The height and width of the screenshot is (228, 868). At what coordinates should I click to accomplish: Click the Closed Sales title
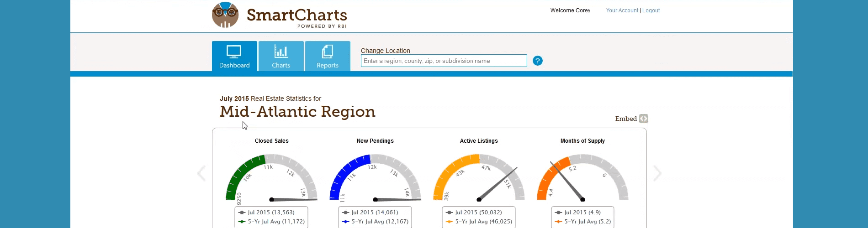pos(272,141)
